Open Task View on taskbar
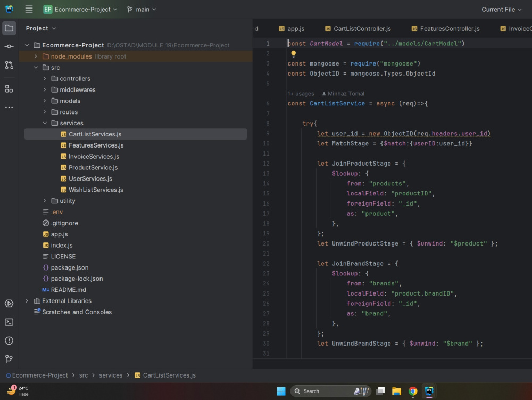Viewport: 532px width, 400px height. pyautogui.click(x=381, y=391)
